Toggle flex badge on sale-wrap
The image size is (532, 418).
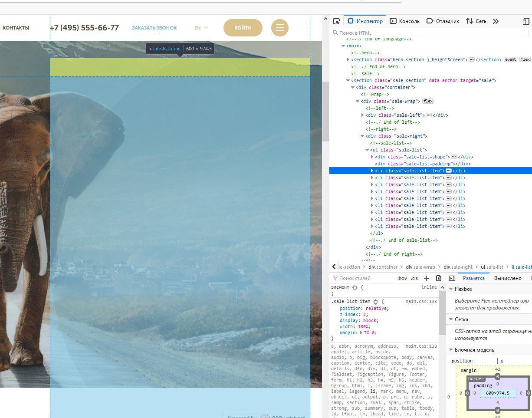(428, 101)
